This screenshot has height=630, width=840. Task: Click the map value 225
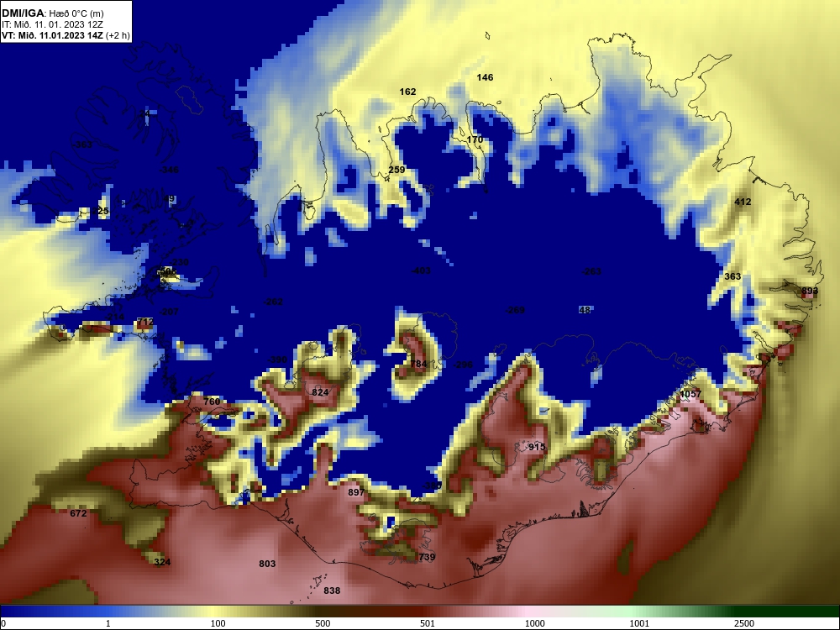pos(100,211)
